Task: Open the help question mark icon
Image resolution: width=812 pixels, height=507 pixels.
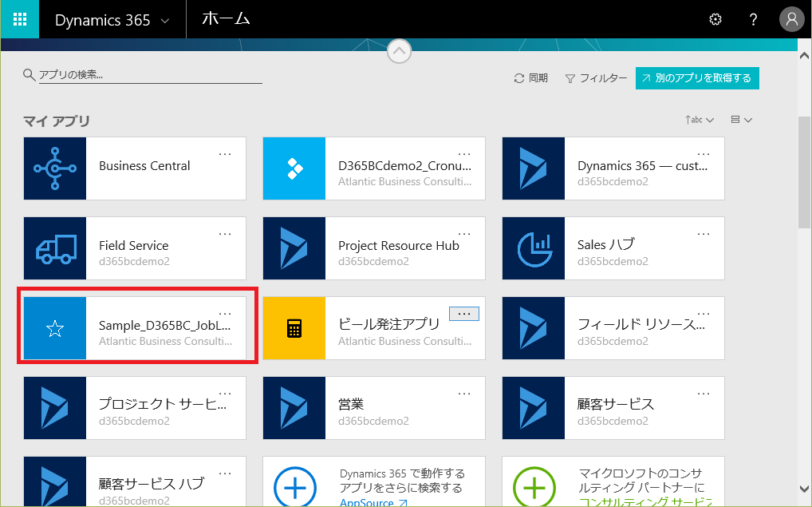Action: click(754, 20)
